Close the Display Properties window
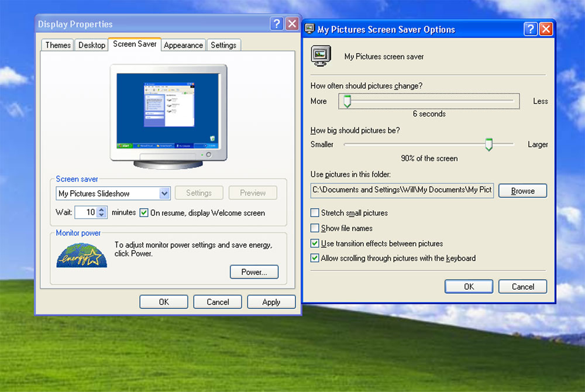This screenshot has height=392, width=585. pyautogui.click(x=292, y=24)
